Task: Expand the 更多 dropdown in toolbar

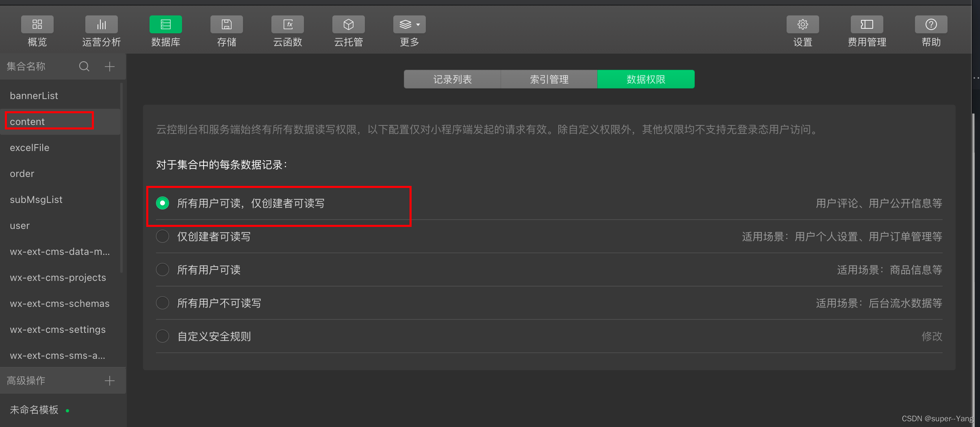Action: [409, 25]
